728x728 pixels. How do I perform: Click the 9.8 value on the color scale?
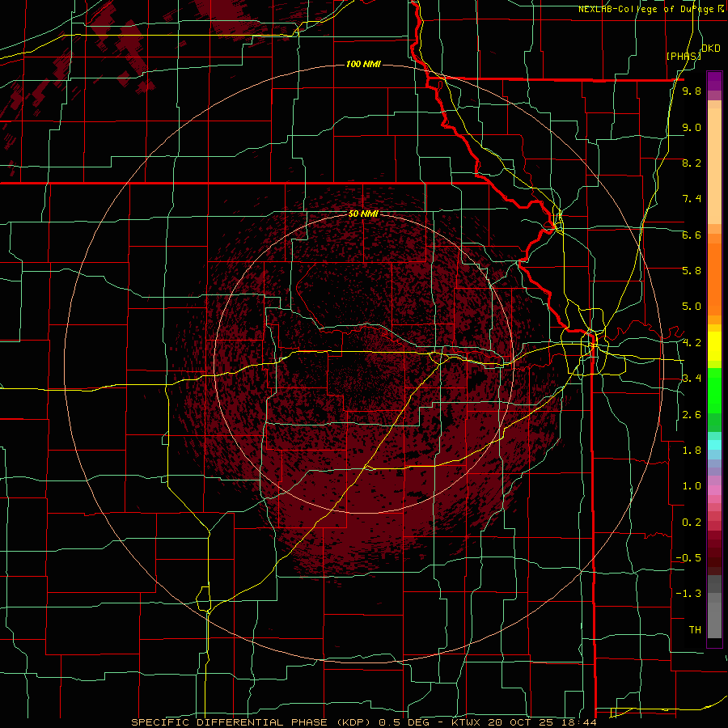[692, 91]
